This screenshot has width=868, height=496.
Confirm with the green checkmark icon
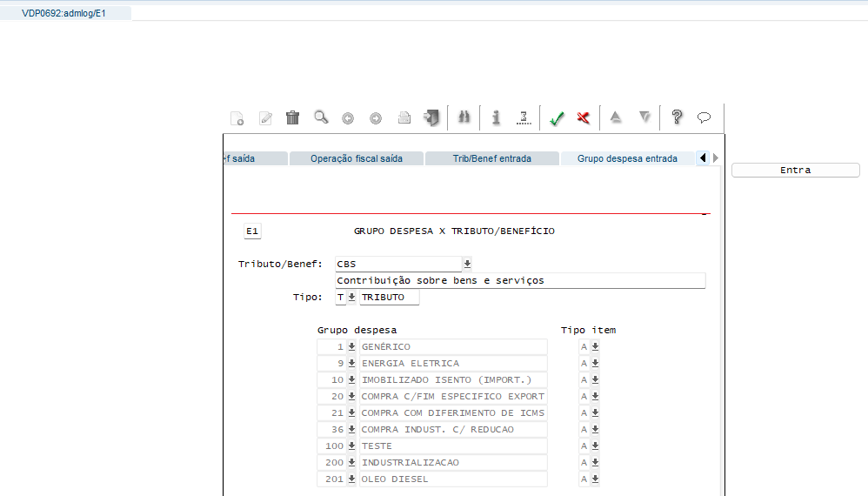[x=557, y=118]
